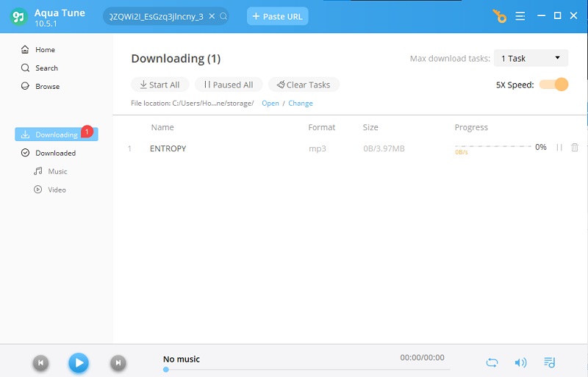Minimize the Aqua Tune window
The width and height of the screenshot is (588, 377).
541,15
